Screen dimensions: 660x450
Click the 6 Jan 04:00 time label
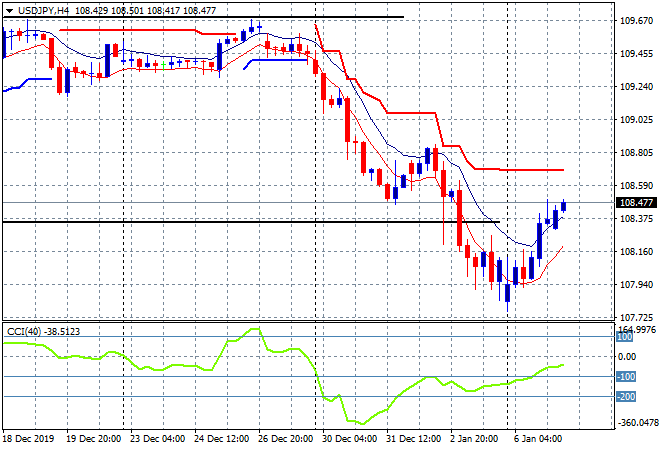(x=538, y=439)
